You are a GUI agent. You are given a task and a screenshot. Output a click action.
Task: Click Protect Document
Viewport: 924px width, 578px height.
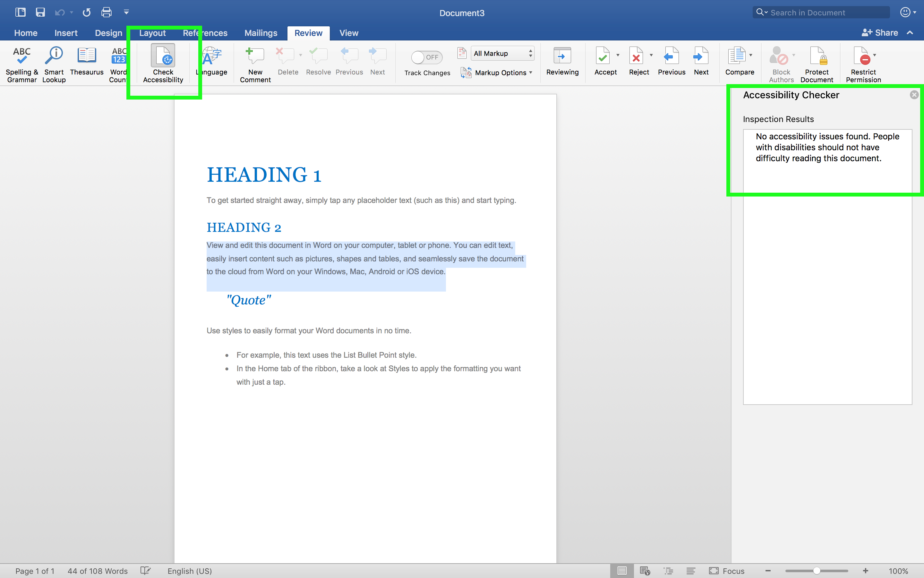817,64
